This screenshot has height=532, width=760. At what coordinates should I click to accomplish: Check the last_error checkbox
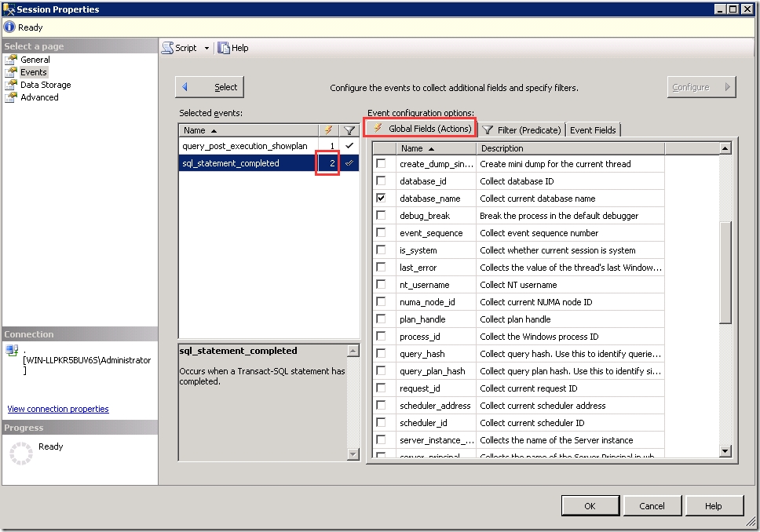381,267
